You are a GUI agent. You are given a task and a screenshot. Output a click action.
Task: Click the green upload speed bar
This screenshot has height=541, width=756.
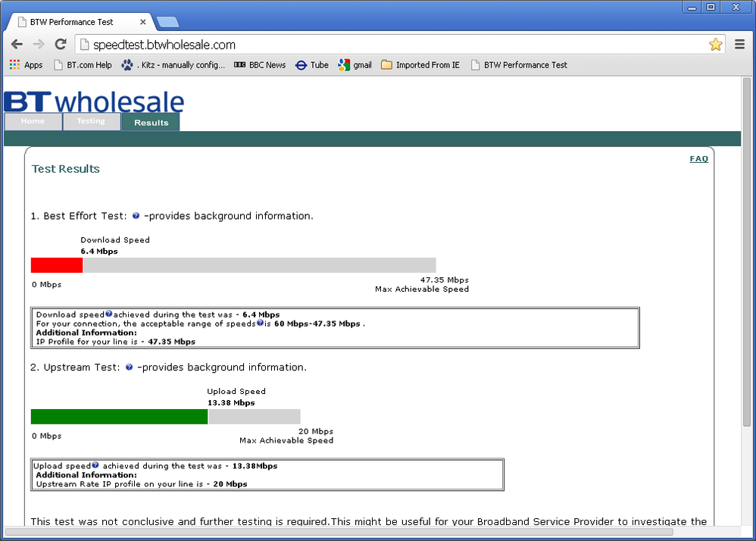119,417
